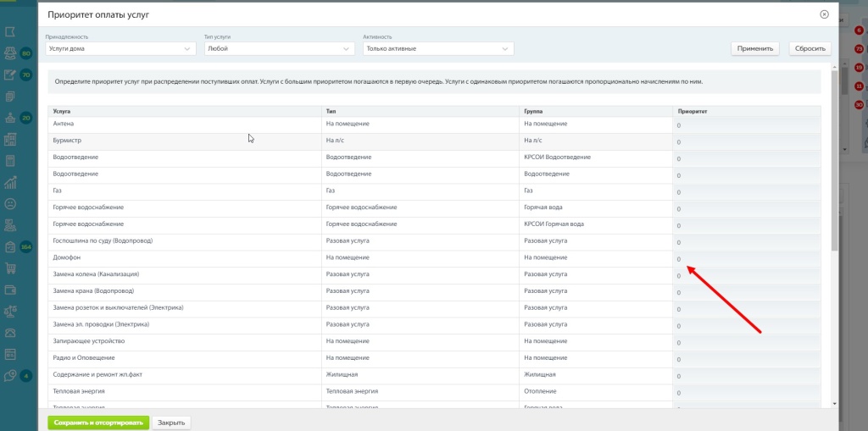Image resolution: width=868 pixels, height=431 pixels.
Task: Click the red badge showing 30 behind the dialog
Action: tap(859, 104)
